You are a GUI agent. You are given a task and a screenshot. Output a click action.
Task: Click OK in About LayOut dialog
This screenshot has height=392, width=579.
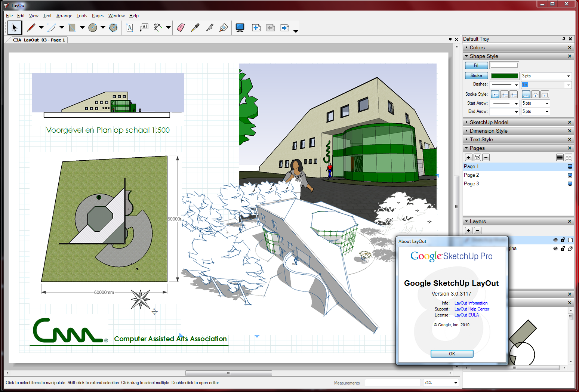(452, 354)
